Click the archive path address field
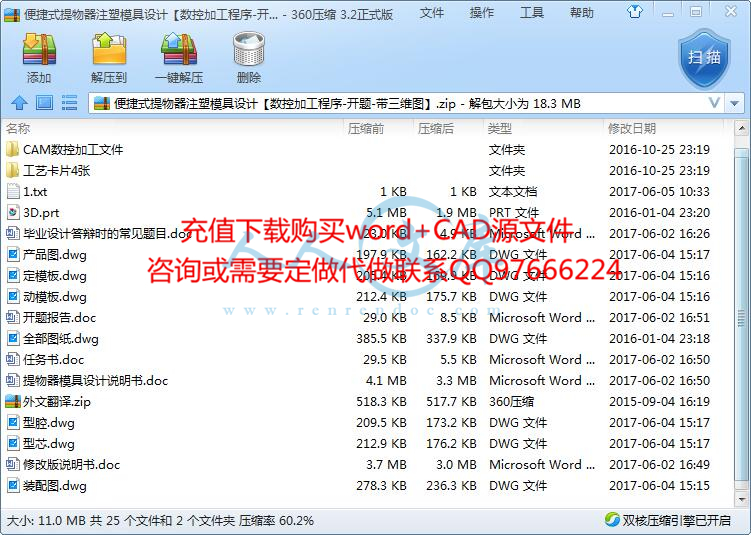 [x=405, y=103]
